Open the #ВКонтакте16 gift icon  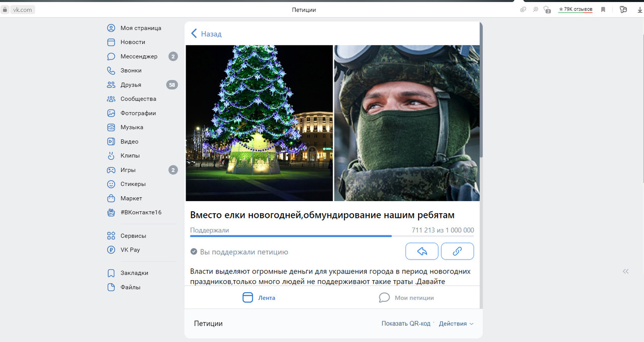click(111, 212)
